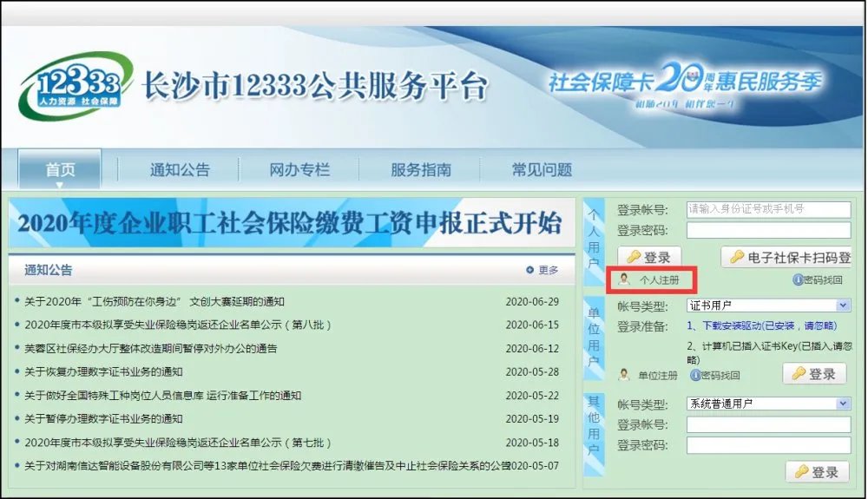This screenshot has width=868, height=499.
Task: Go to the 网办专栏 tab
Action: 299,169
